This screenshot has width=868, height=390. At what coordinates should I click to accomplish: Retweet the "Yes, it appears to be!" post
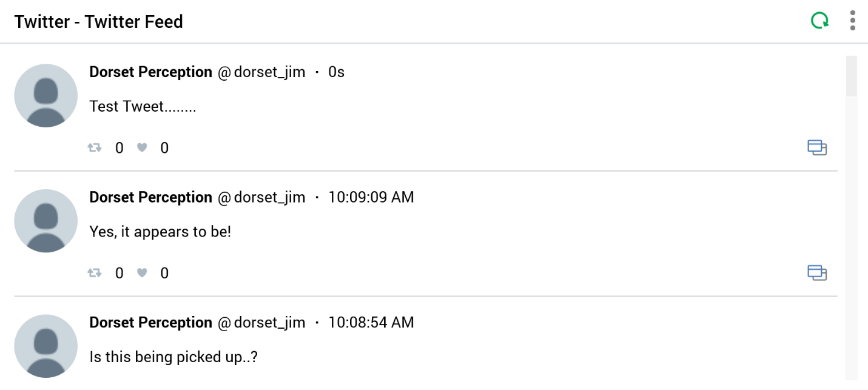click(95, 273)
